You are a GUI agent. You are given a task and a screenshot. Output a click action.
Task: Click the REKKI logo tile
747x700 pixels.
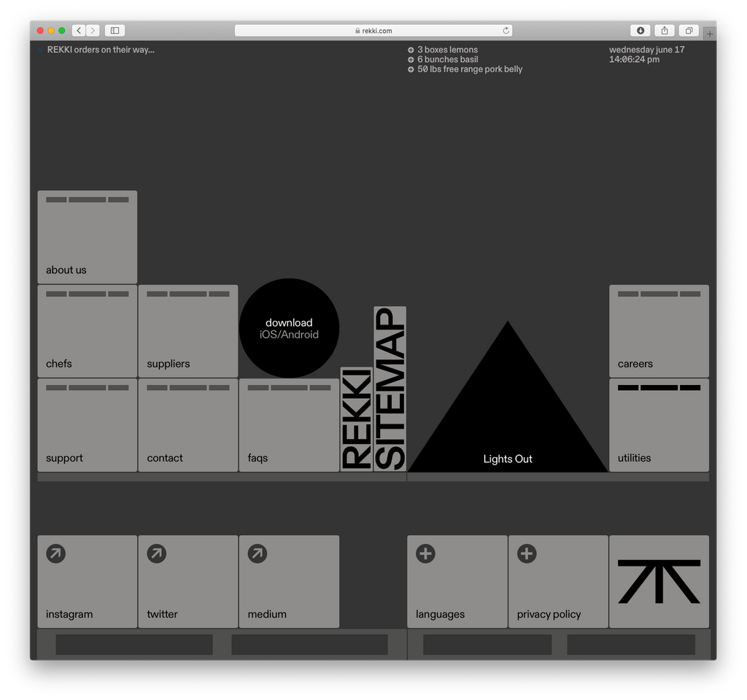coord(659,581)
